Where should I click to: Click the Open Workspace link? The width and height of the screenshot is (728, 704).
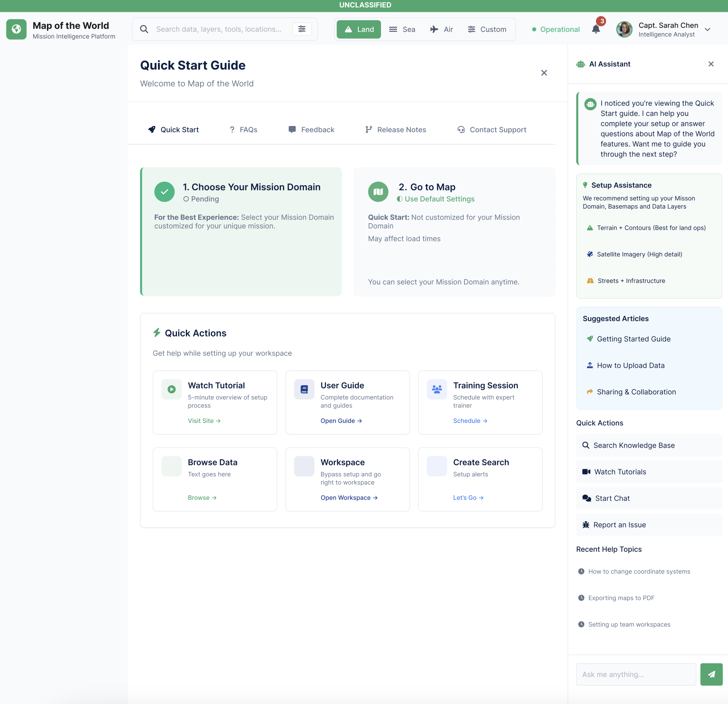349,497
